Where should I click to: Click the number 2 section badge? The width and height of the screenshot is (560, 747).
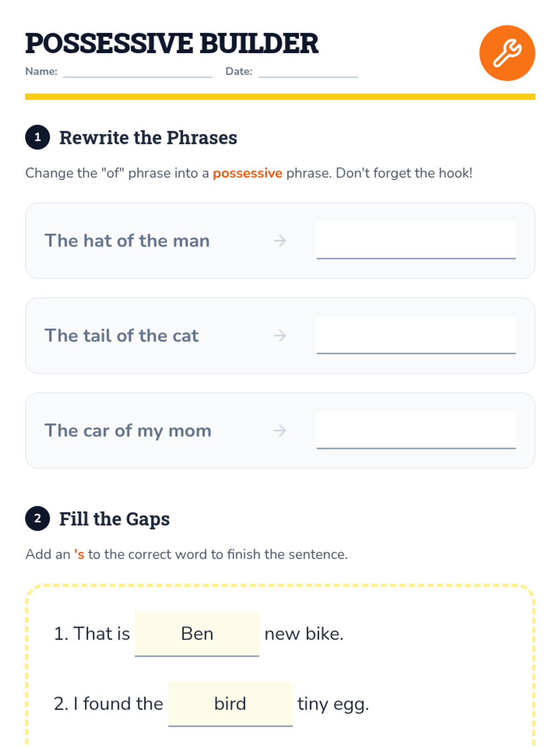(37, 518)
